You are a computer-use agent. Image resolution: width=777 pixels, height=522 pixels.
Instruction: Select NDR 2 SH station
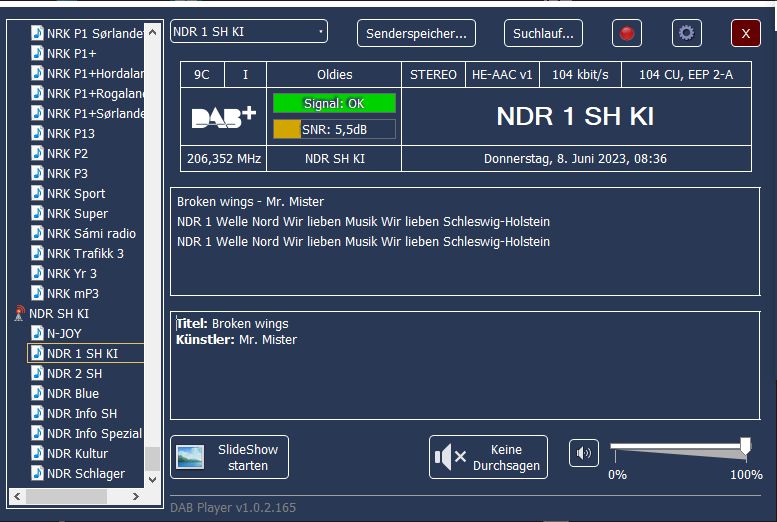tap(74, 374)
